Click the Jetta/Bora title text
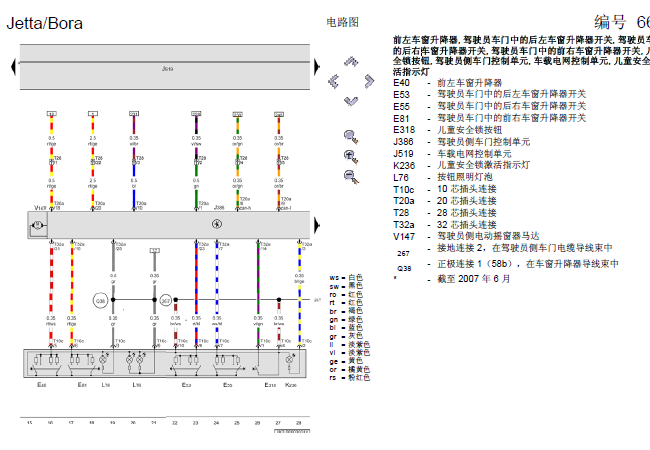Viewport: 650px width, 450px height. coord(44,23)
